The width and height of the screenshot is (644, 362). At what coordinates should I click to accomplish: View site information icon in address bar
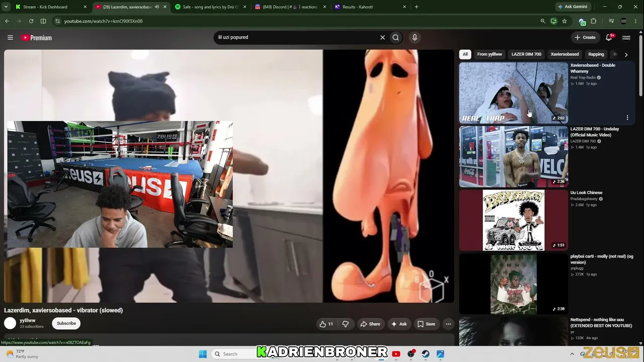57,21
